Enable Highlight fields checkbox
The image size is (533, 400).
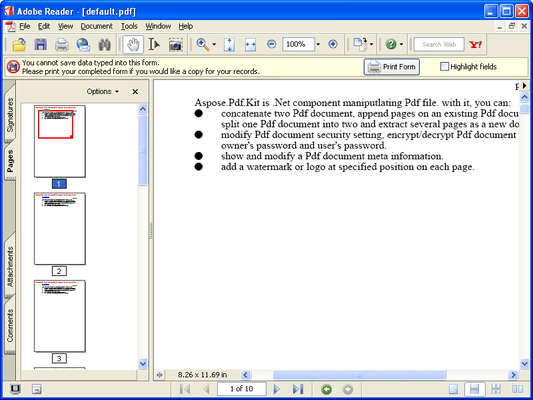(x=444, y=67)
